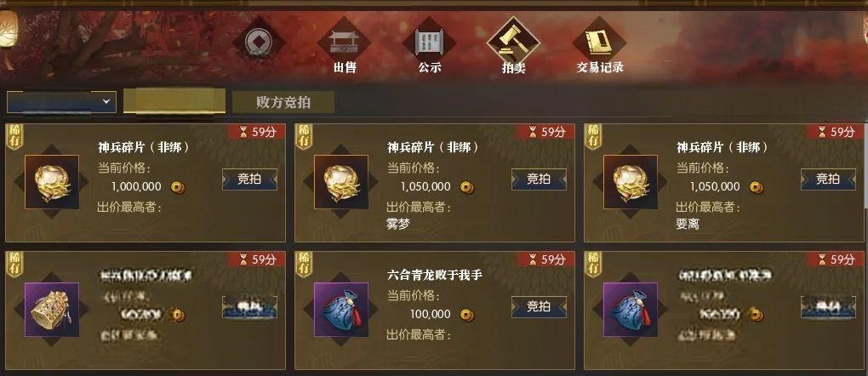Bid with 竞拍 on the 1,000,000 神兵碎片
This screenshot has width=868, height=376.
click(x=249, y=179)
